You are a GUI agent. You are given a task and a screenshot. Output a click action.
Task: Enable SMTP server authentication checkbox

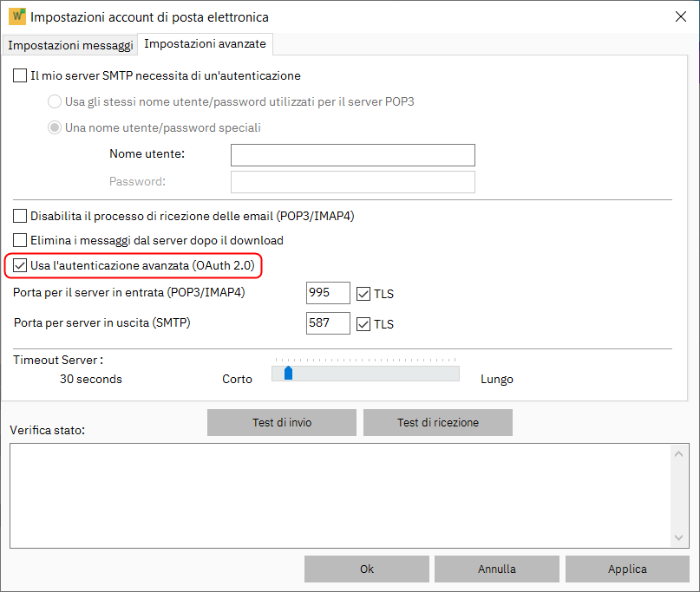coord(20,76)
